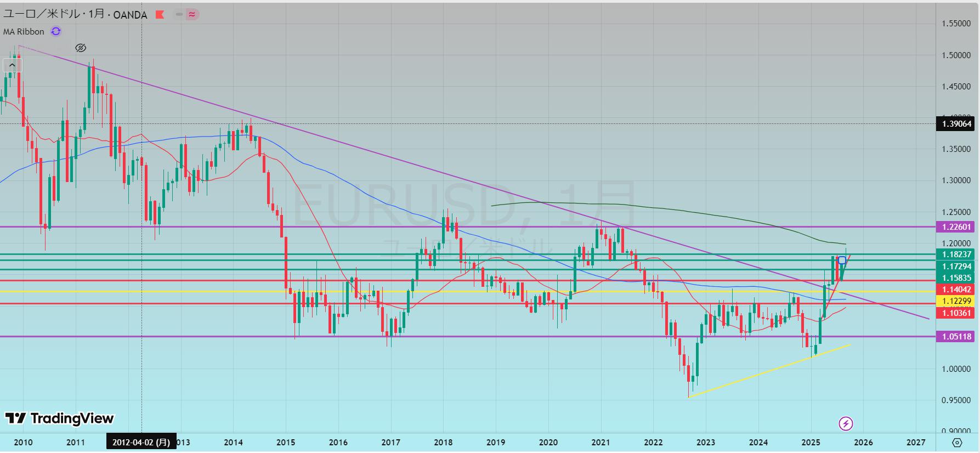
Task: Click the 1.14042 red price label
Action: (x=956, y=289)
